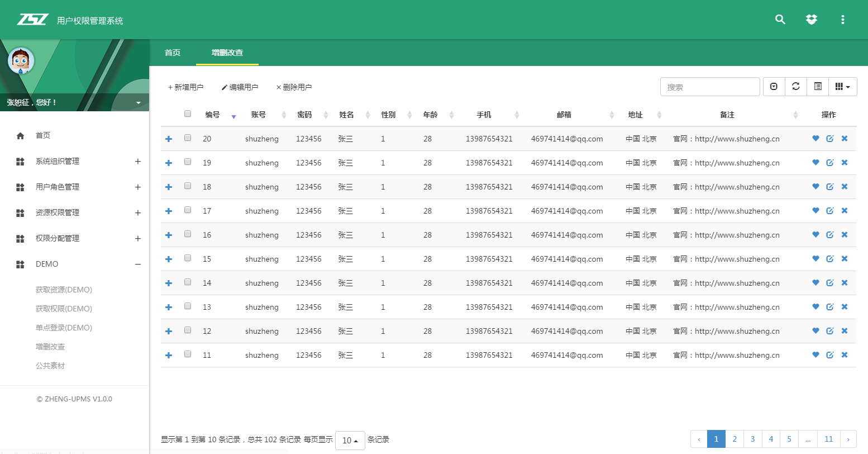Viewport: 868px width, 454px height.
Task: Open the columns dropdown in the table toolbar
Action: click(x=843, y=87)
